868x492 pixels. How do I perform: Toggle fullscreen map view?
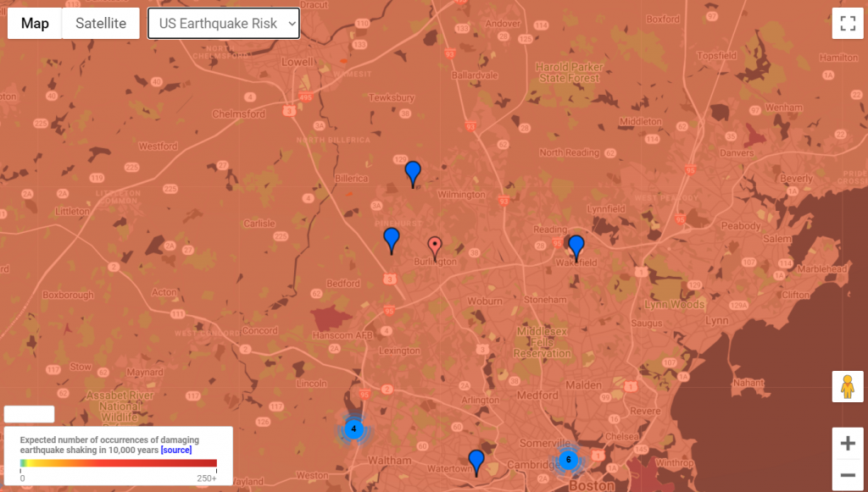tap(847, 23)
